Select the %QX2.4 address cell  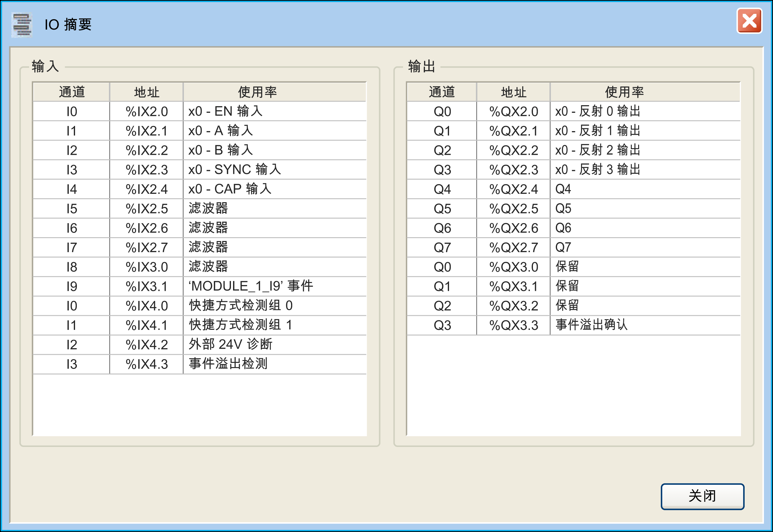click(x=513, y=189)
